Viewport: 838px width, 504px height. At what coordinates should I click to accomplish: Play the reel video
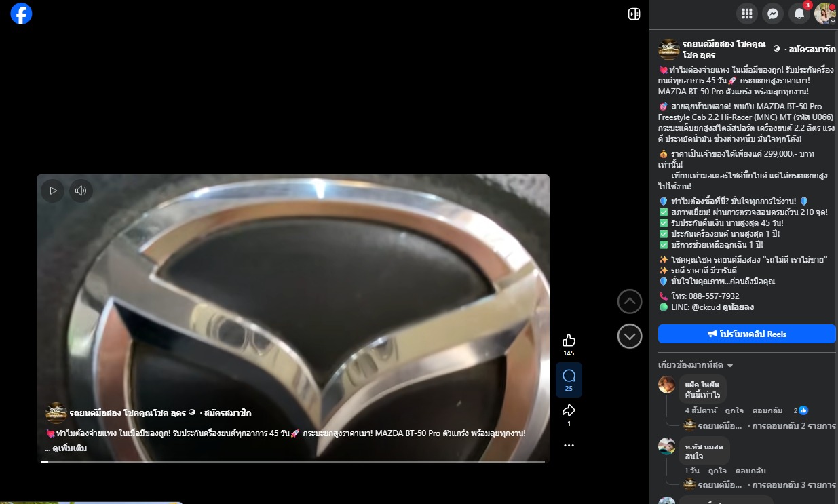click(52, 191)
